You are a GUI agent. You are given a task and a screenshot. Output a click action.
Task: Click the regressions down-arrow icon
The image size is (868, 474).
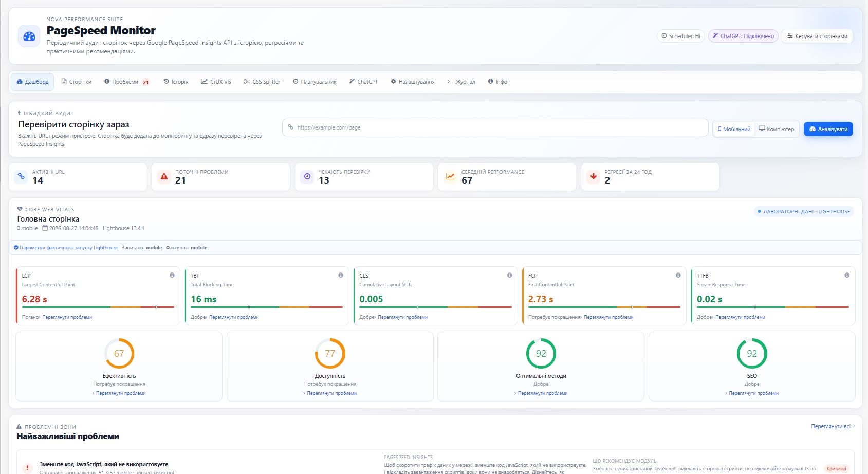tap(594, 176)
